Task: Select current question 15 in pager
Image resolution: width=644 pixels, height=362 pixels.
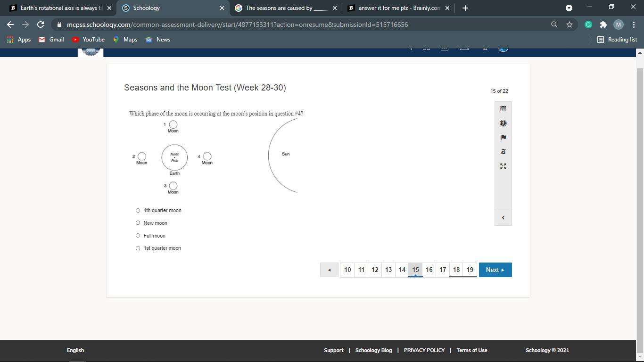Action: [x=415, y=270]
